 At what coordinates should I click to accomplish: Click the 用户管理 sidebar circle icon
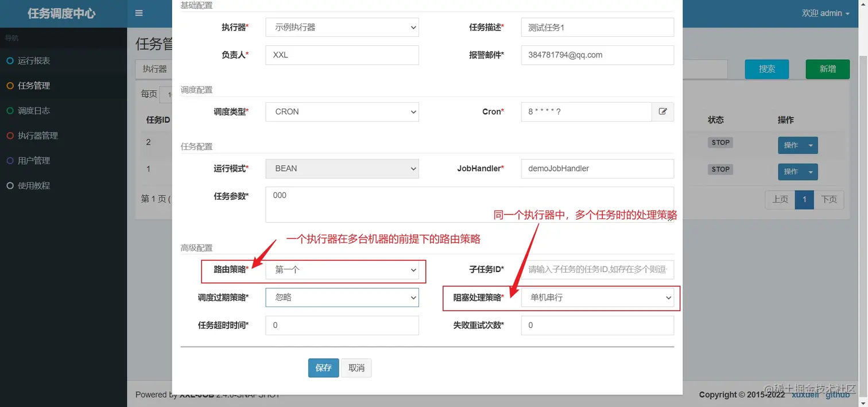pos(10,161)
